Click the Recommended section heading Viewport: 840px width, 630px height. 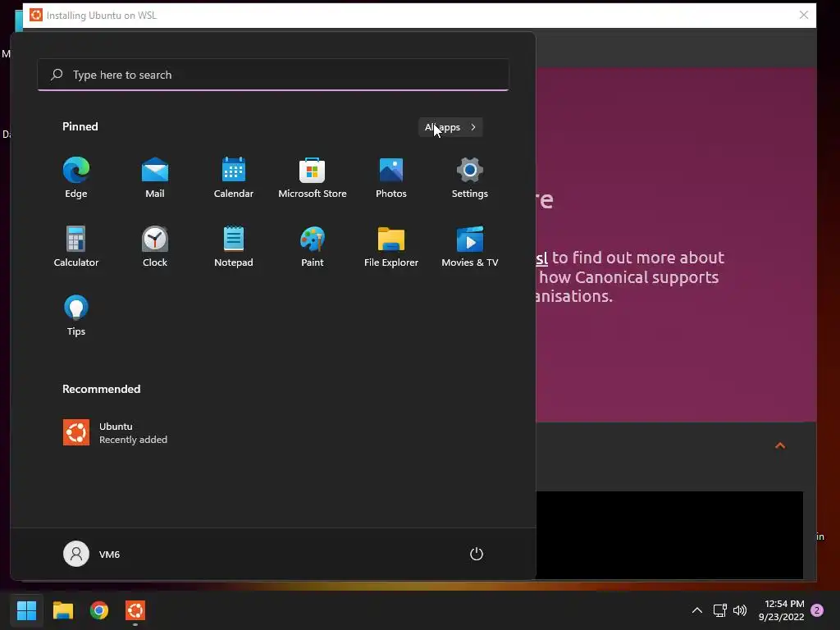[x=101, y=389]
